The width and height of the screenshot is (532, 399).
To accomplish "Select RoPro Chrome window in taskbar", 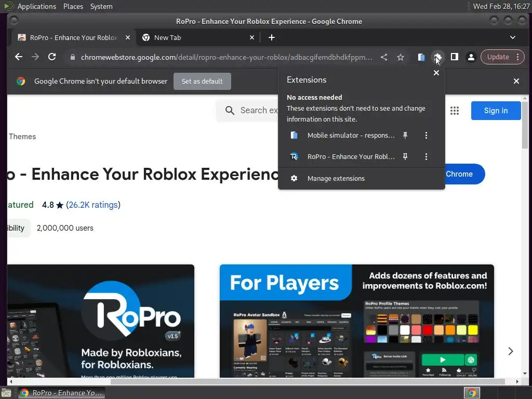I will coord(61,393).
